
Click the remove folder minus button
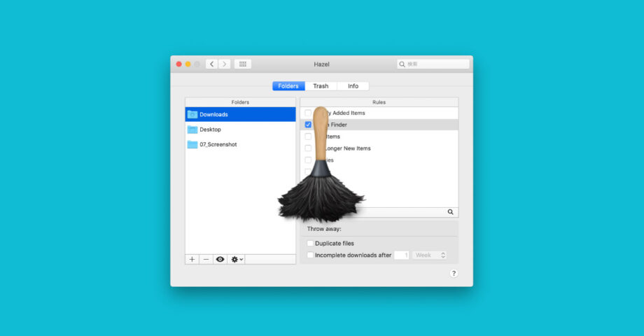pyautogui.click(x=206, y=259)
